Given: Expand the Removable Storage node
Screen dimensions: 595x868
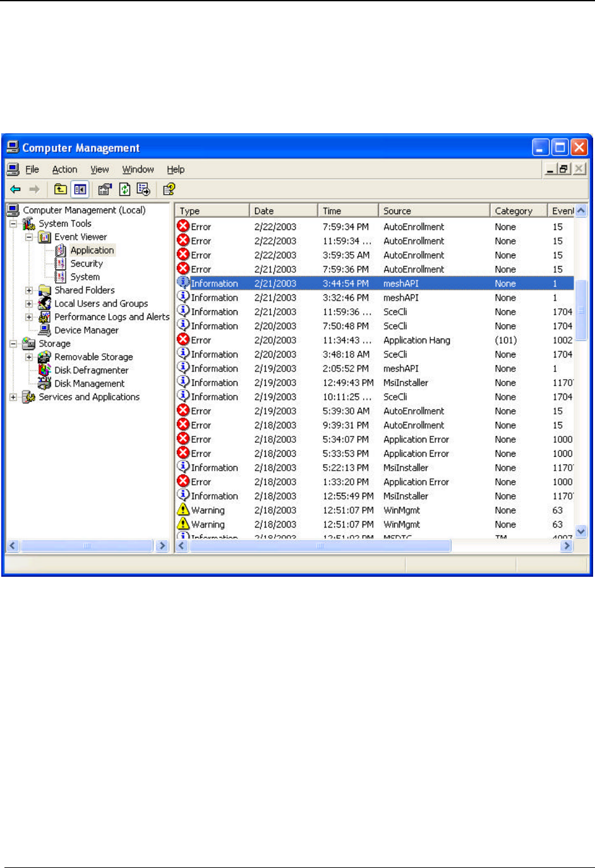Looking at the screenshot, I should [x=29, y=356].
